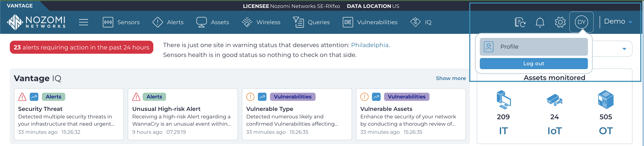Click the notifications bell icon
Image resolution: width=644 pixels, height=146 pixels.
[x=540, y=22]
